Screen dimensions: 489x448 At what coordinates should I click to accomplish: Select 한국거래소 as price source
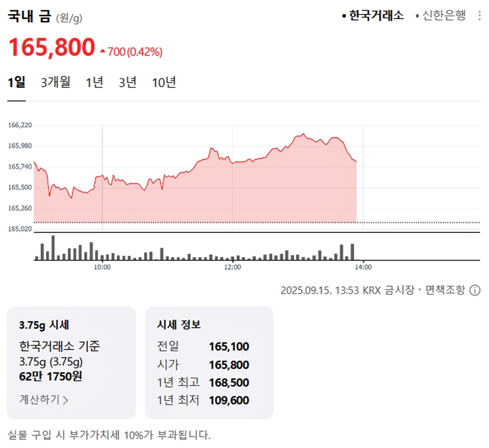[x=373, y=16]
